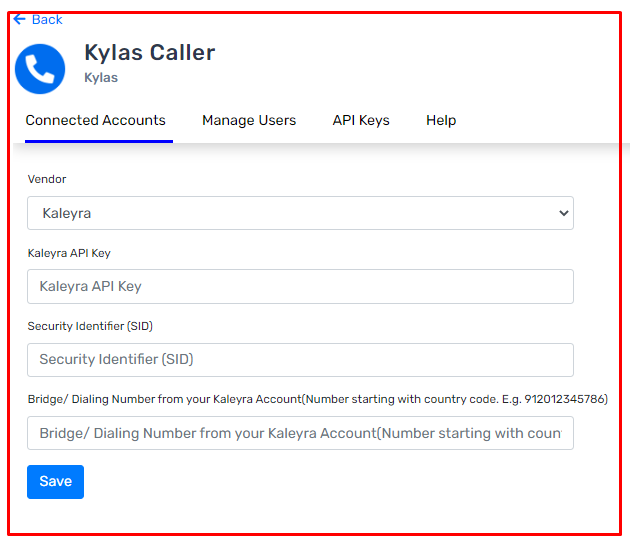Go back via the Back link
This screenshot has width=630, height=546.
[47, 19]
